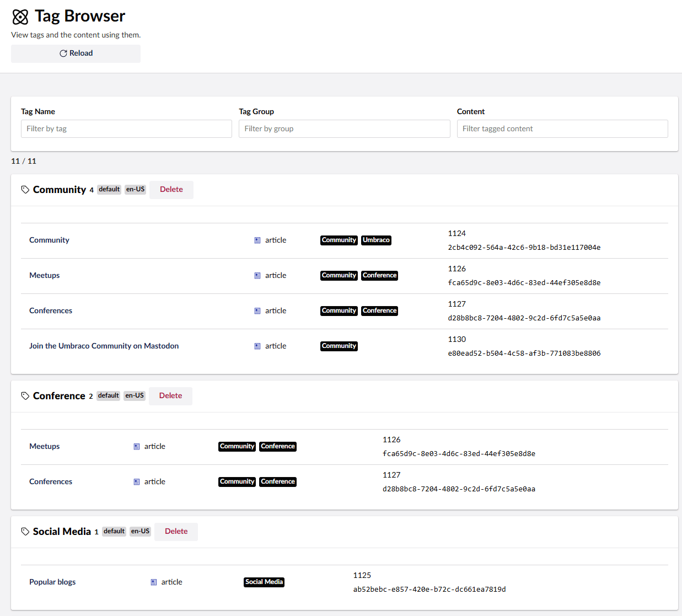Image resolution: width=682 pixels, height=616 pixels.
Task: Click the article icon in Popular blogs row
Action: pos(154,582)
